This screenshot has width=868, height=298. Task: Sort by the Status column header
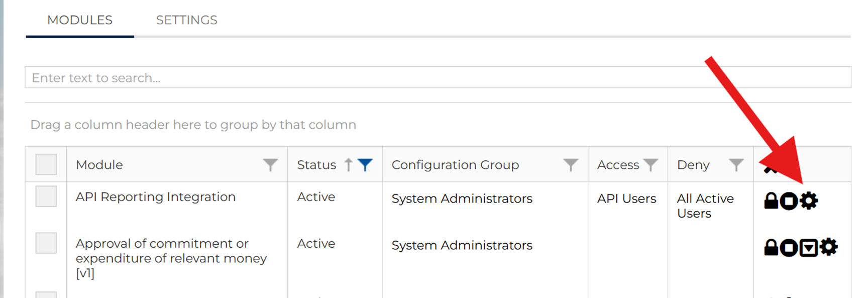(x=316, y=165)
